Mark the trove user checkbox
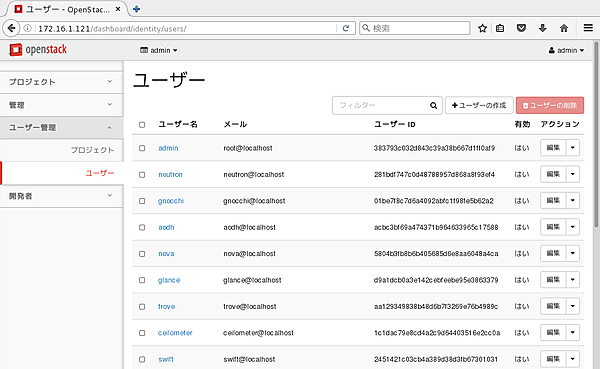 click(x=142, y=307)
